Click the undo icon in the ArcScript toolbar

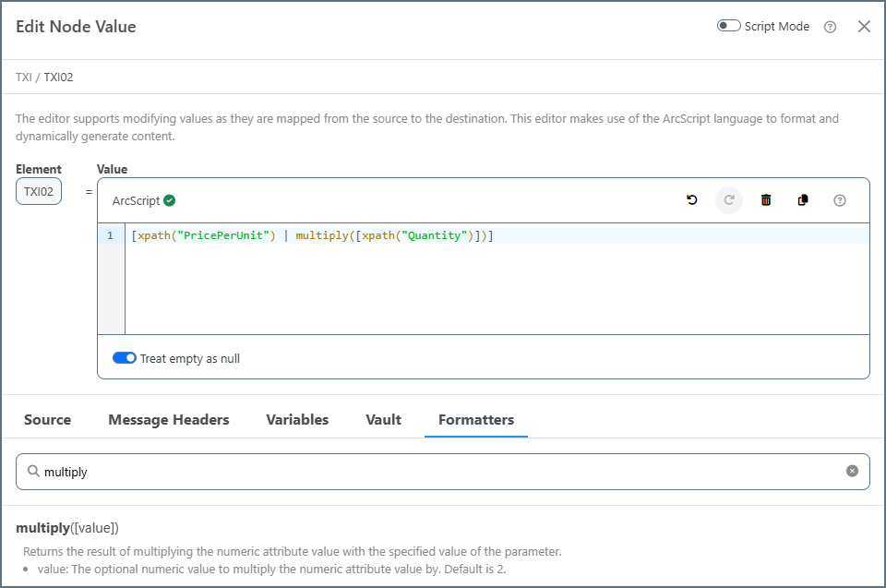coord(692,200)
